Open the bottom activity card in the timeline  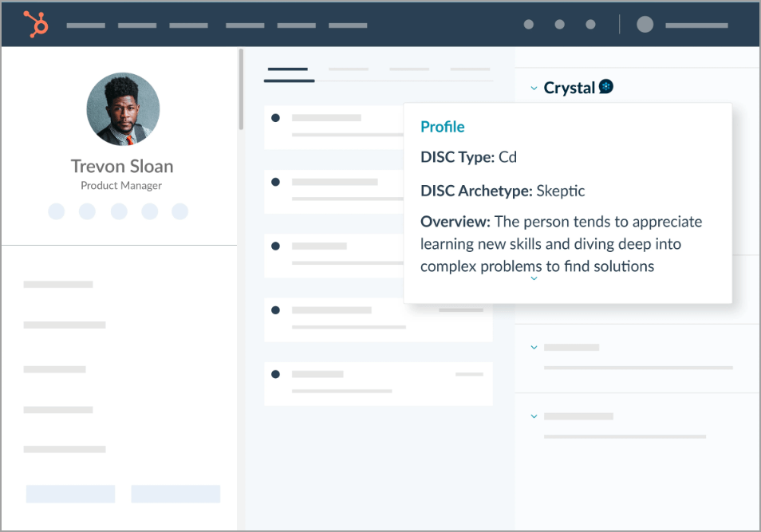[x=378, y=383]
